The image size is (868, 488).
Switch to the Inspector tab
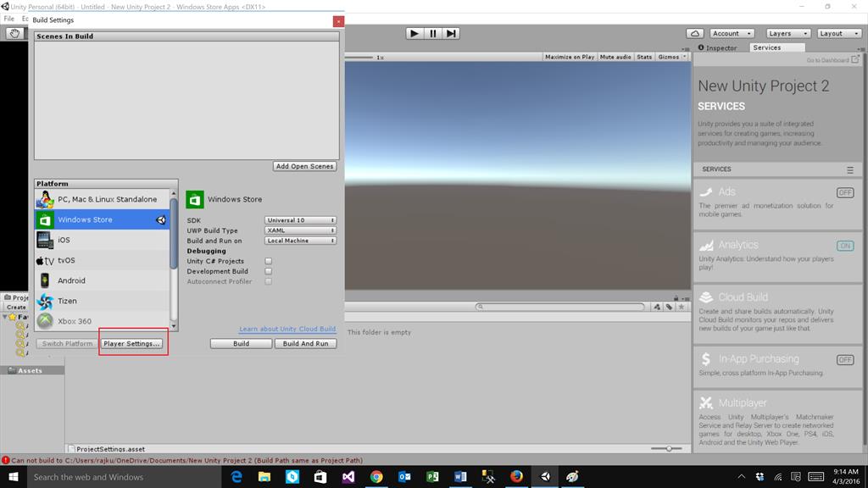tap(718, 47)
